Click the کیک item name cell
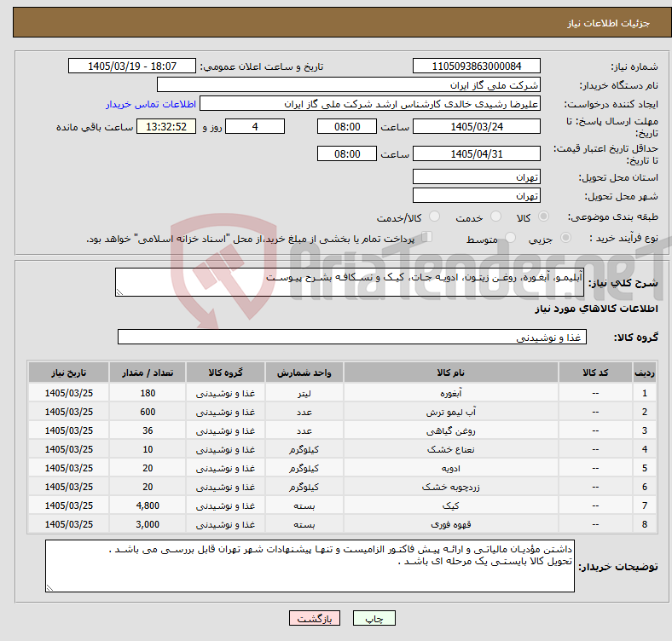 [451, 505]
